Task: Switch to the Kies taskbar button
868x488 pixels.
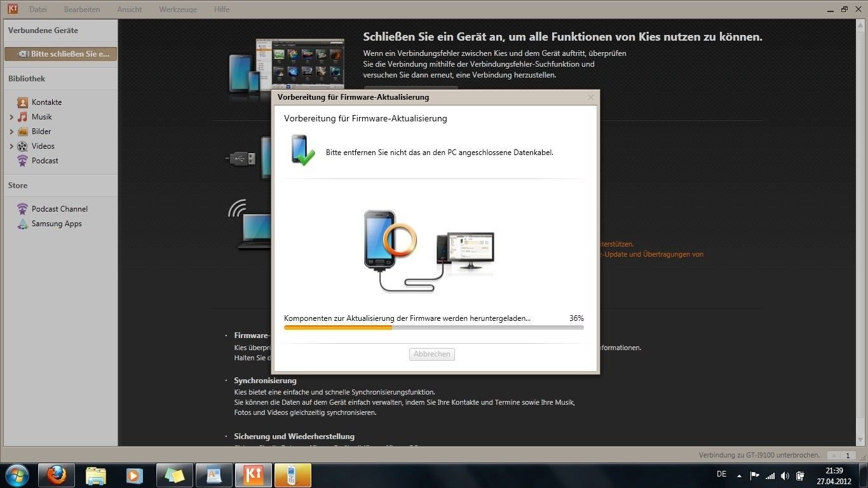Action: point(254,475)
